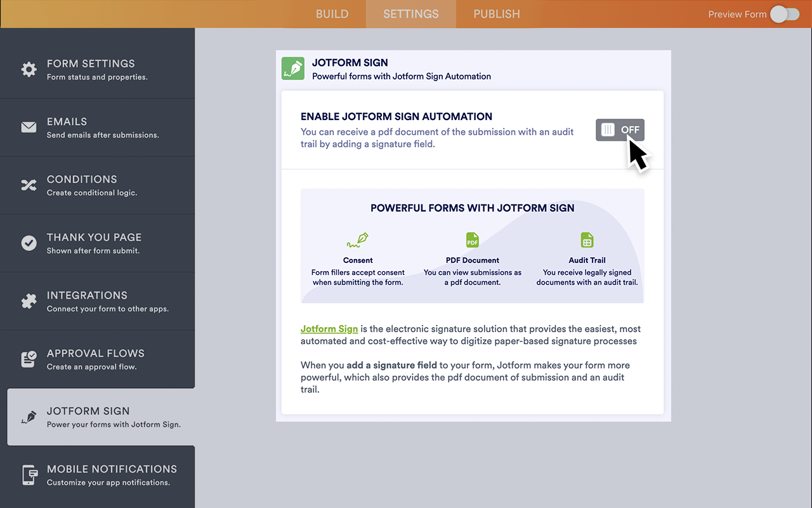This screenshot has height=508, width=812.
Task: Open the Jotform Sign link
Action: (x=329, y=329)
